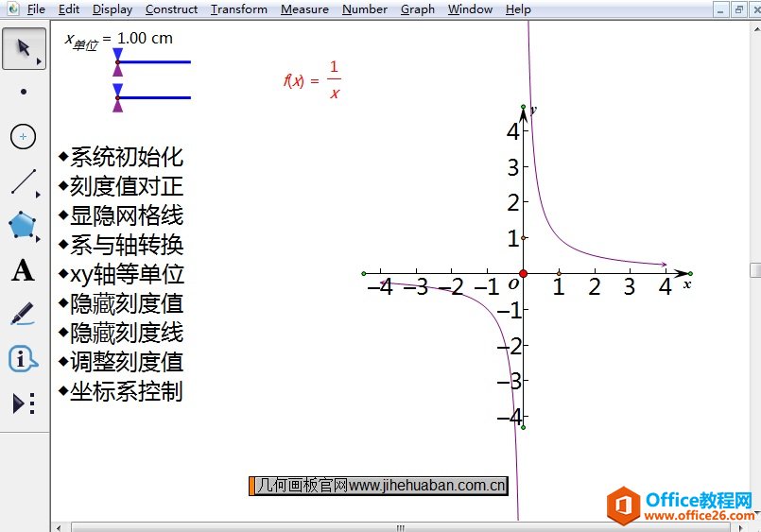Select the Compass circle tool
The height and width of the screenshot is (532, 761).
[24, 136]
